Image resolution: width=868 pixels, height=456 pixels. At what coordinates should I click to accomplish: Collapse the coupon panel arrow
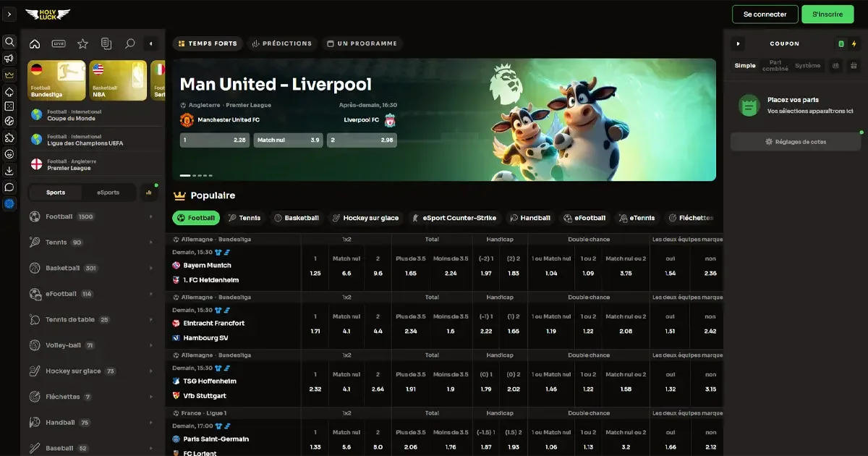point(738,43)
